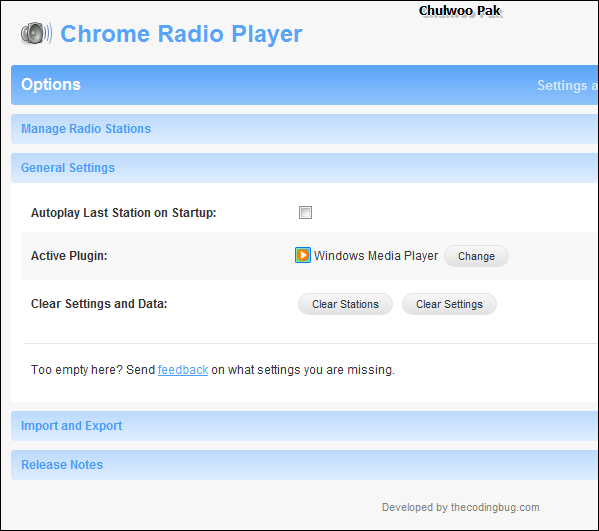The height and width of the screenshot is (531, 599).
Task: Enable Autoplay Last Station on Startup checkbox
Action: tap(305, 212)
